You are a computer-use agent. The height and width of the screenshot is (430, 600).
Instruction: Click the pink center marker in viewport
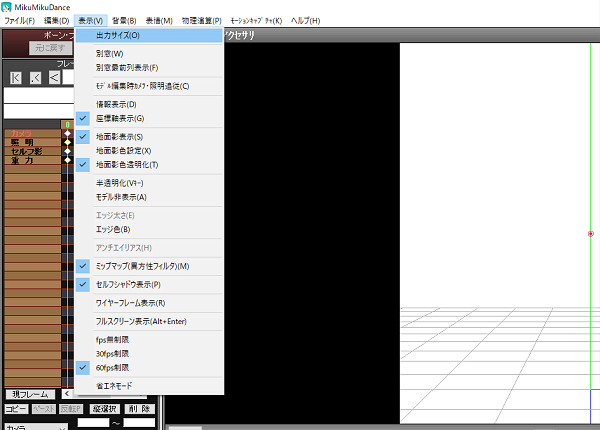point(591,234)
